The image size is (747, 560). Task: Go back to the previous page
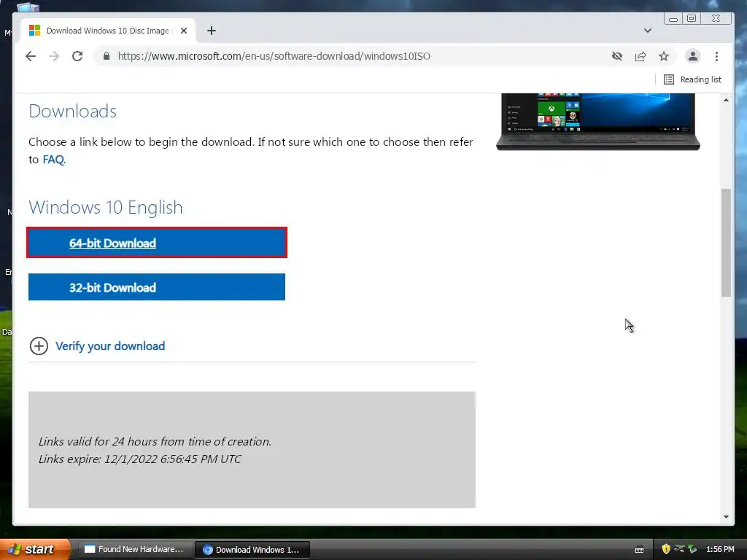pyautogui.click(x=31, y=56)
